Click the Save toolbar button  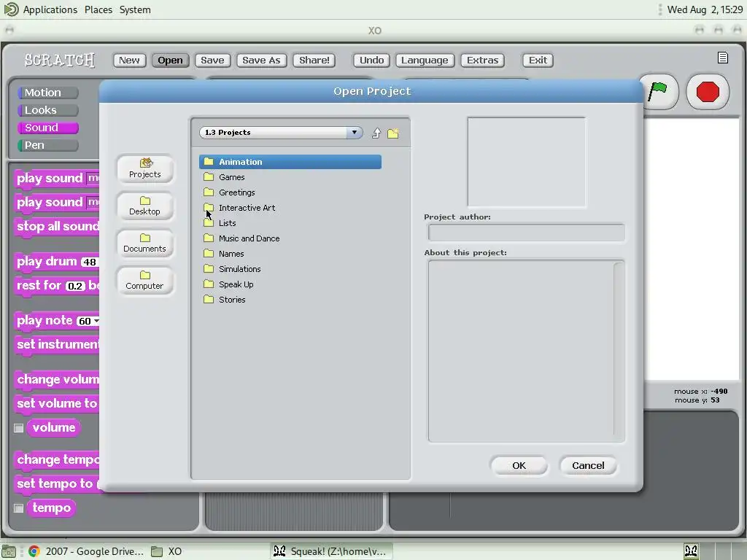tap(212, 60)
